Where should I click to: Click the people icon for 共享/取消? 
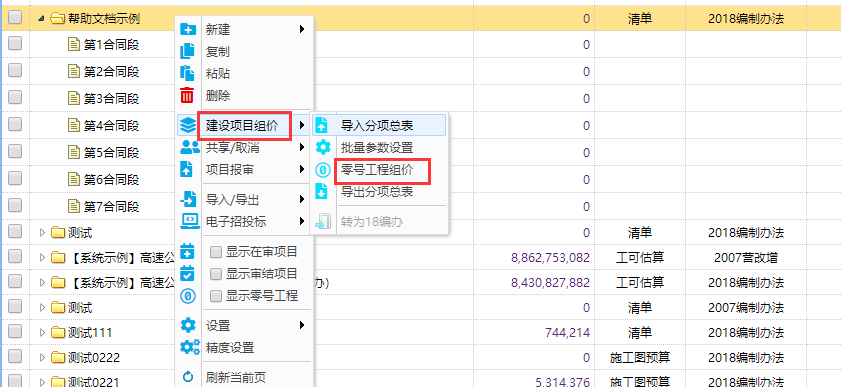[x=190, y=147]
